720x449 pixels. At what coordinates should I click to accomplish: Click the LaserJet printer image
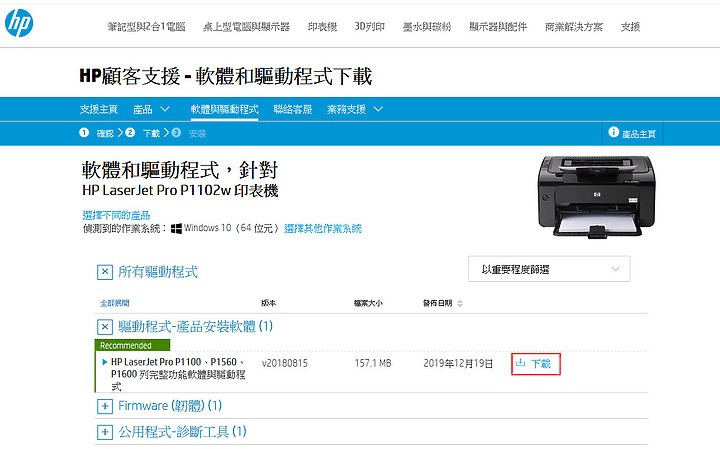pos(596,197)
